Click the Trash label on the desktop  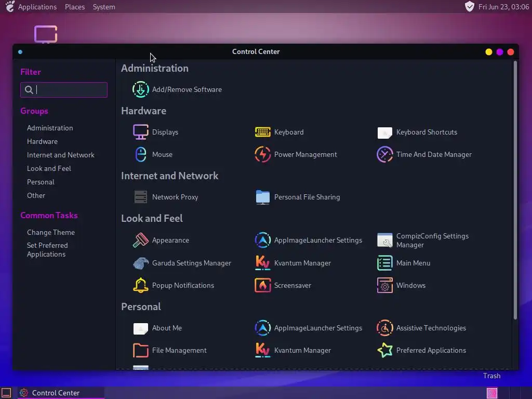pyautogui.click(x=491, y=376)
